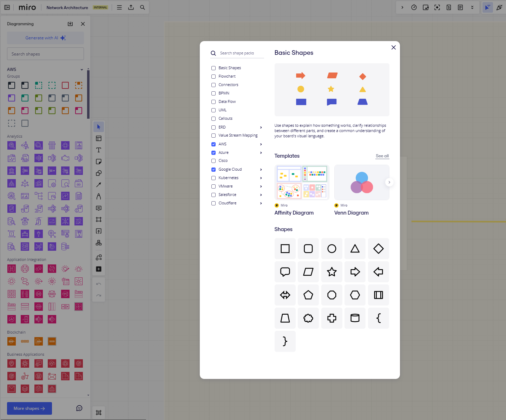The image size is (506, 420).
Task: Disable the Azure shape pack
Action: click(213, 152)
